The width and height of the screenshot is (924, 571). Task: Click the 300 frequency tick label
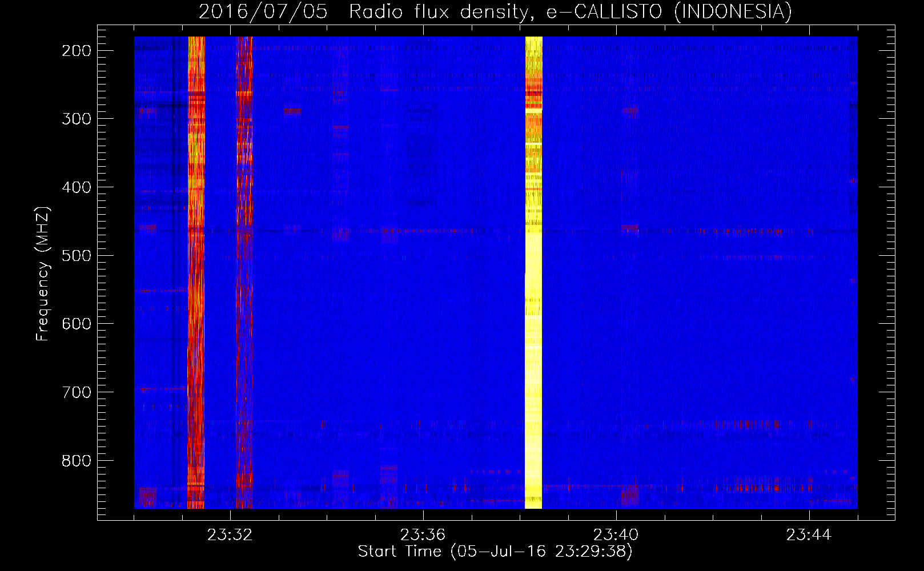(x=77, y=119)
